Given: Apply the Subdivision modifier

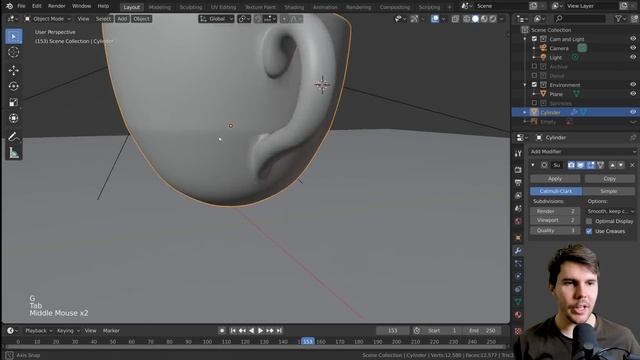Looking at the screenshot, I should pyautogui.click(x=555, y=179).
